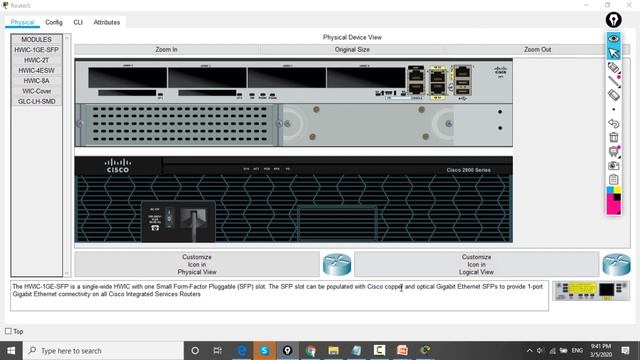Viewport: 640px width, 360px height.
Task: Click the clipboard icon in the pen toolbar
Action: (x=613, y=179)
